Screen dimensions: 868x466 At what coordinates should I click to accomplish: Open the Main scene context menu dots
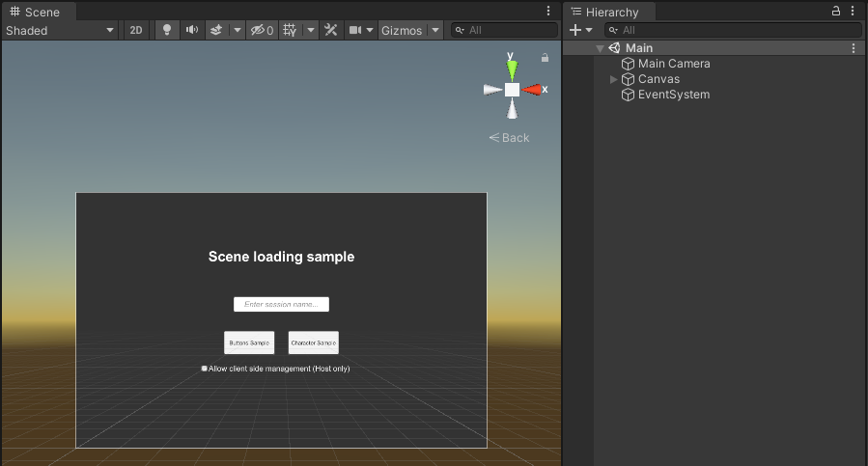click(x=854, y=48)
